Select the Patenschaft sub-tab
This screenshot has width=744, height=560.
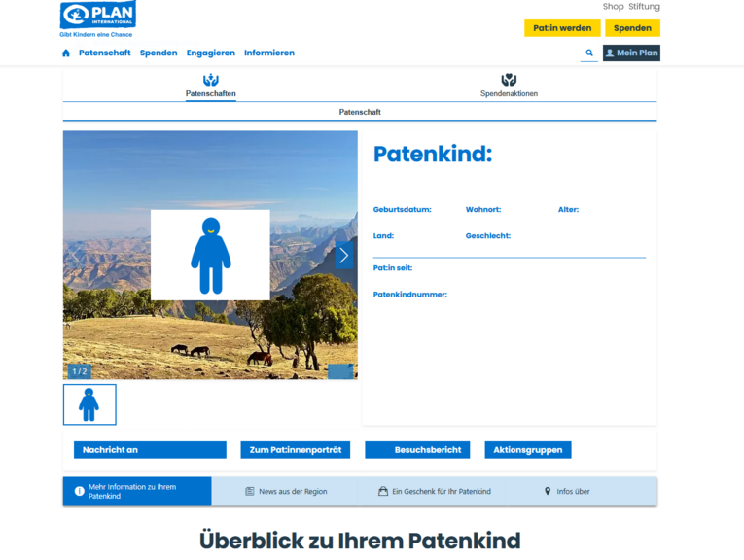pos(360,112)
